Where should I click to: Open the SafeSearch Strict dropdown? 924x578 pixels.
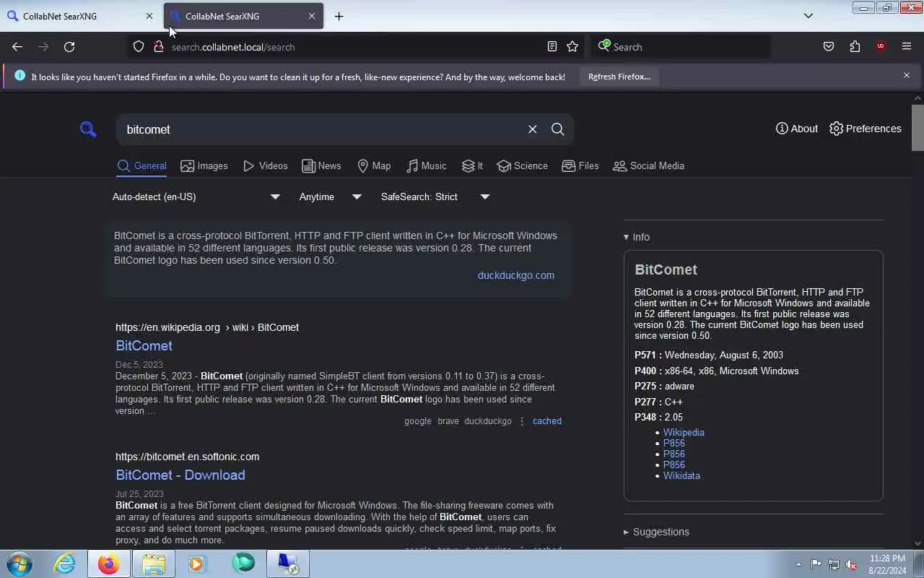[x=435, y=197]
